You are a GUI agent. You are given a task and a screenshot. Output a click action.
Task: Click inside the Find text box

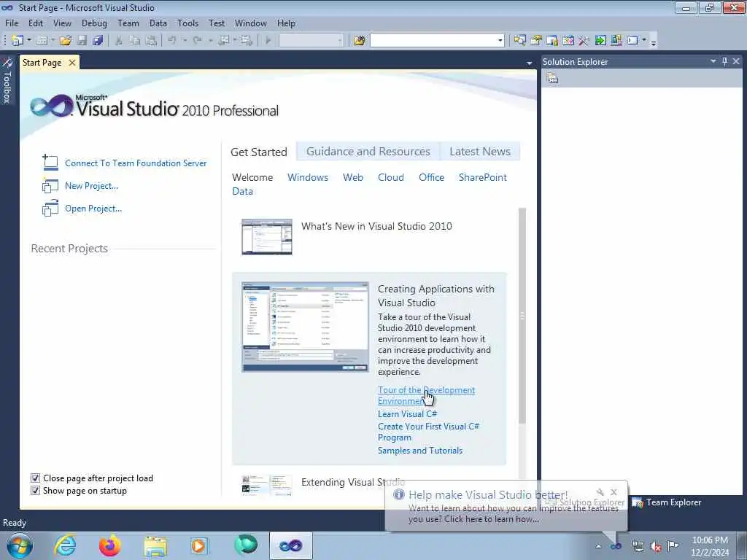(x=433, y=41)
